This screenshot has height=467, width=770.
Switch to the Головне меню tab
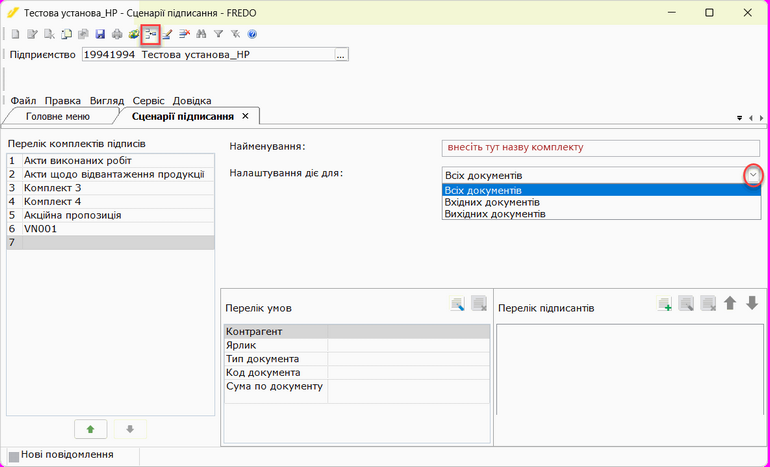58,116
